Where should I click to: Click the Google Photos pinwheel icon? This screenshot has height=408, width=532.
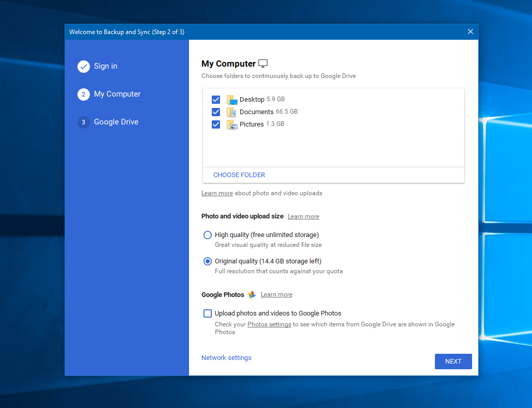click(252, 294)
